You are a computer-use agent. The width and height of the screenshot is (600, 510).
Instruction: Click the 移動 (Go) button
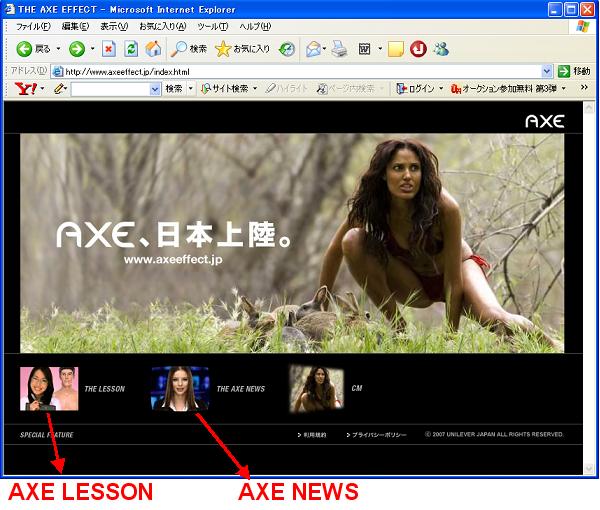click(574, 71)
